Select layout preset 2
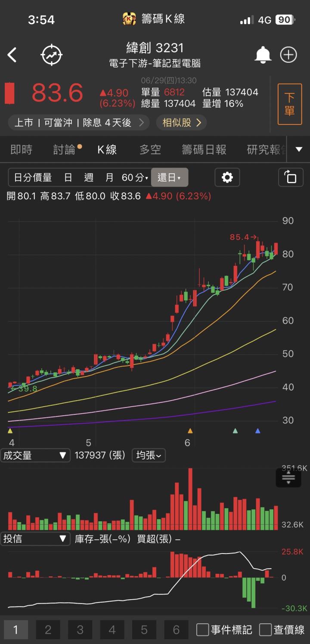The height and width of the screenshot is (644, 310). coord(48,630)
